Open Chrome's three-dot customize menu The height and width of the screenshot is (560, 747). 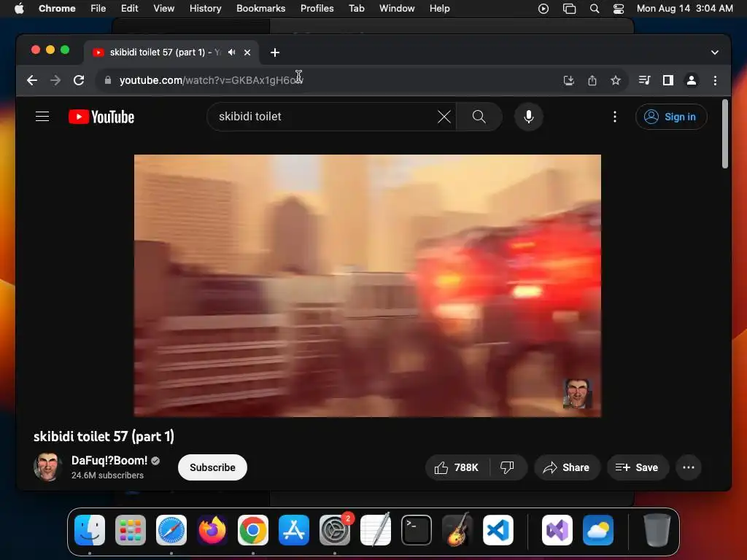715,80
